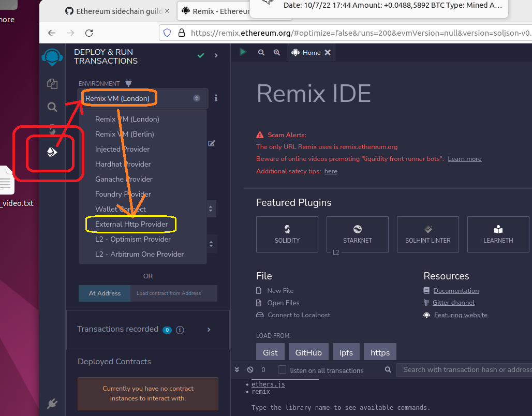Open the Search in files sidebar icon
Image resolution: width=532 pixels, height=416 pixels.
52,107
